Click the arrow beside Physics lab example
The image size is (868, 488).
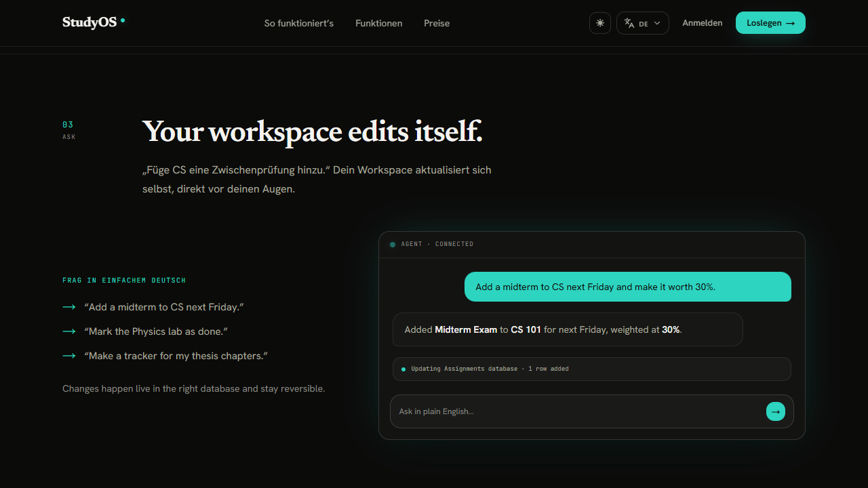coord(69,331)
